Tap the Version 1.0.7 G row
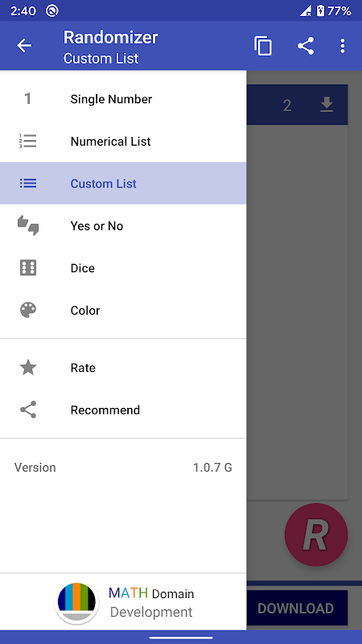The width and height of the screenshot is (362, 644). (x=123, y=468)
